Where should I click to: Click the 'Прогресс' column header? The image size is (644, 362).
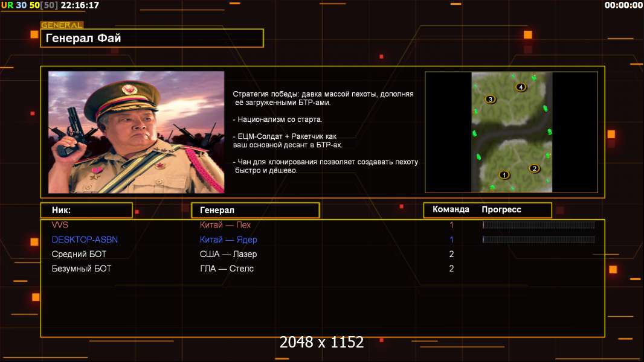tap(501, 209)
